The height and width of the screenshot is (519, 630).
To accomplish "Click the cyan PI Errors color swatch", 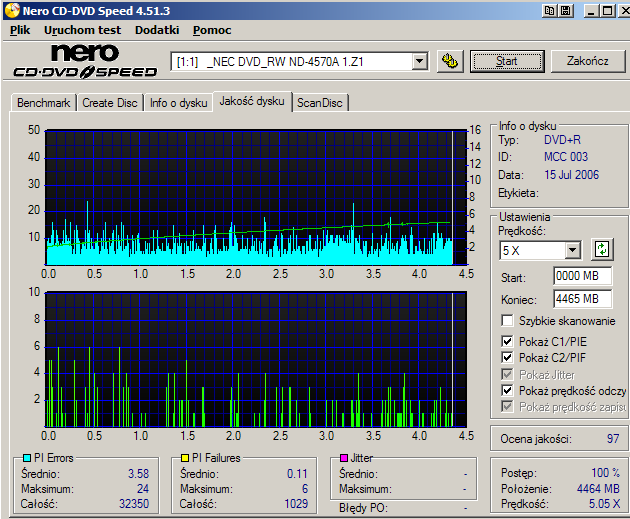I will click(27, 458).
